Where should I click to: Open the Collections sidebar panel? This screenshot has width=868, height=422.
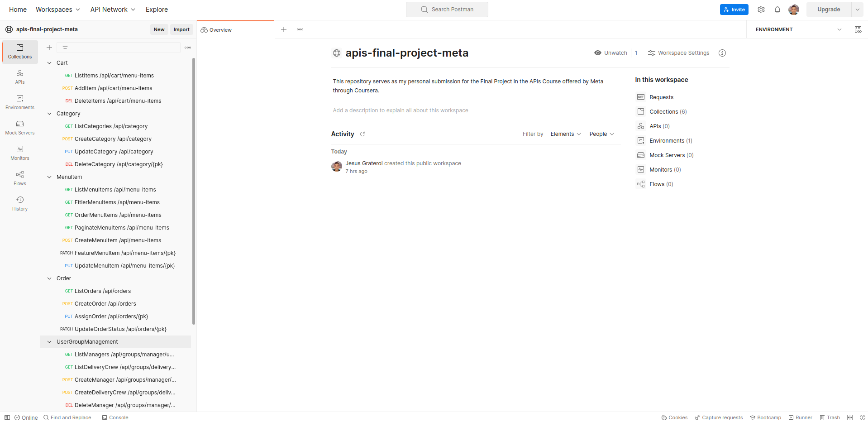(20, 52)
